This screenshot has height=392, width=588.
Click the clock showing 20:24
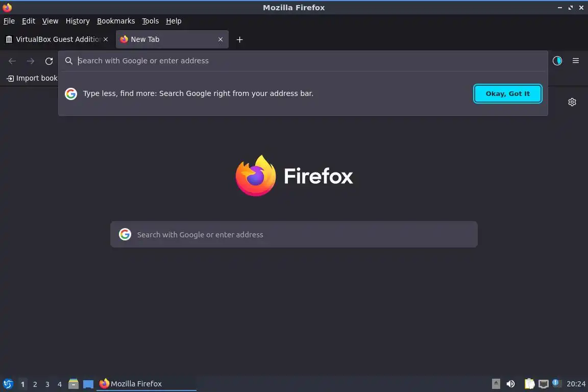pos(576,384)
